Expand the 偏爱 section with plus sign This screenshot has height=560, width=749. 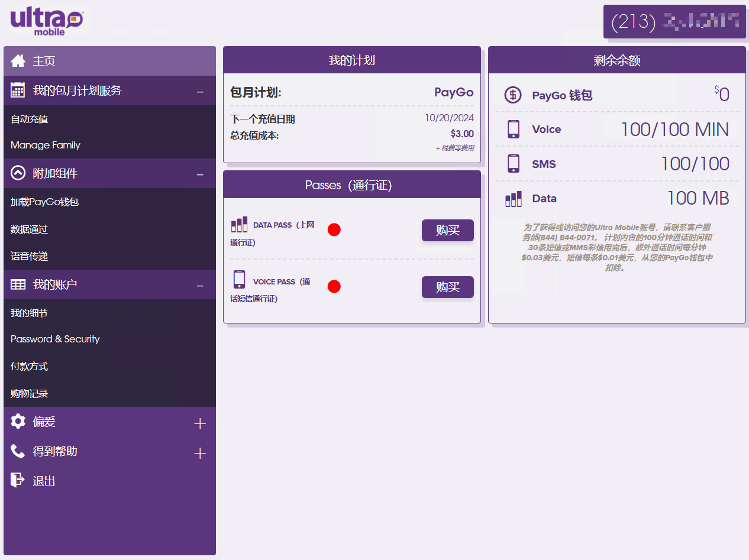click(200, 423)
